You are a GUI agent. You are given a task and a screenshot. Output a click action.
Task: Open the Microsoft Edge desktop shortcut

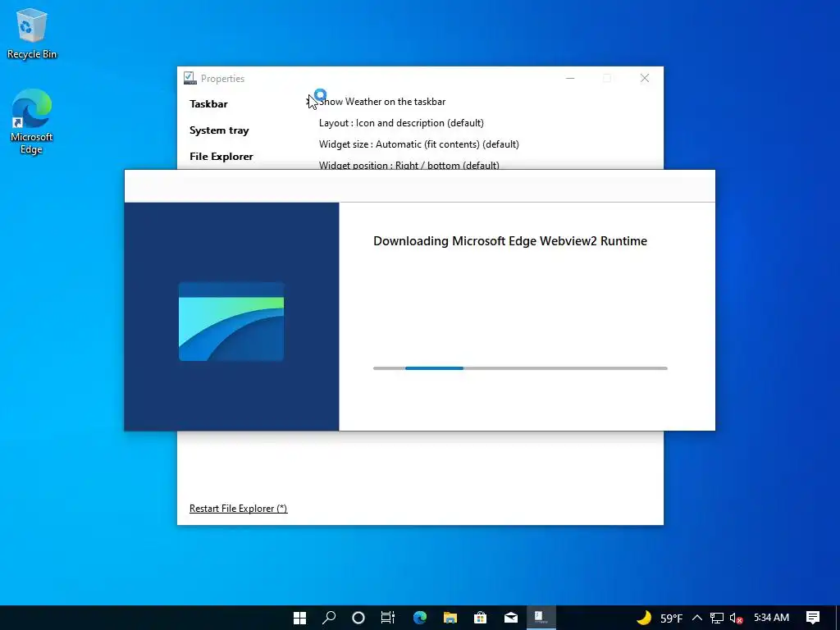pos(32,121)
